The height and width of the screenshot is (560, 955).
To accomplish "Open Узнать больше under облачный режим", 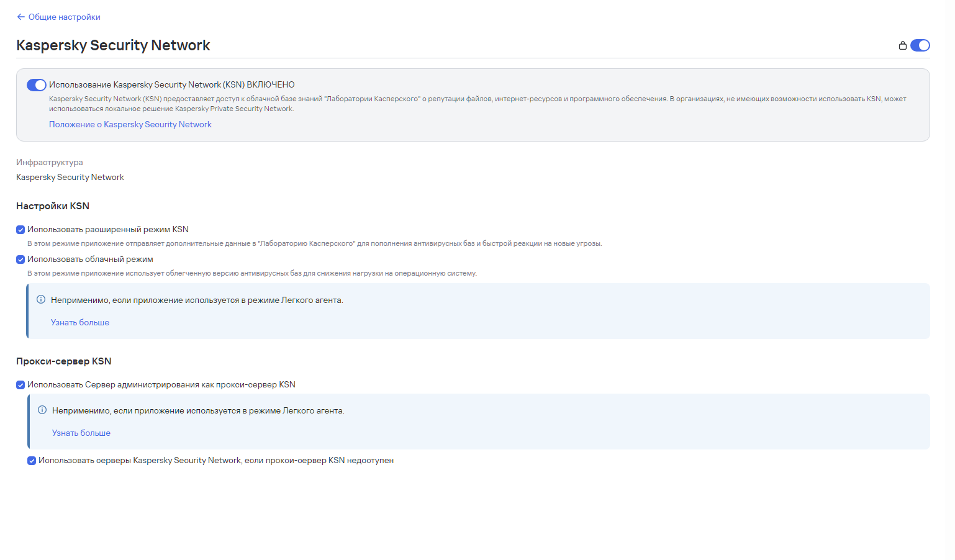I will click(x=80, y=323).
